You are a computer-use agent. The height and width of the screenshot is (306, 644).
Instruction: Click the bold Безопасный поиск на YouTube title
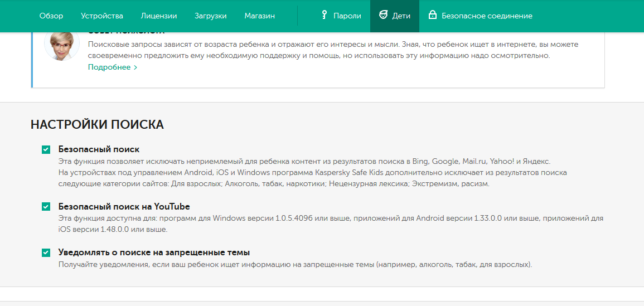click(124, 206)
